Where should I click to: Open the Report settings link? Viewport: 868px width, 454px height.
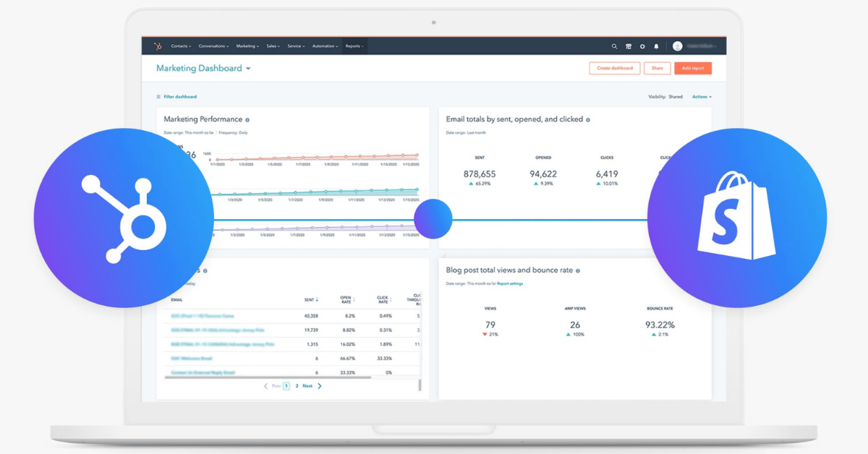510,283
